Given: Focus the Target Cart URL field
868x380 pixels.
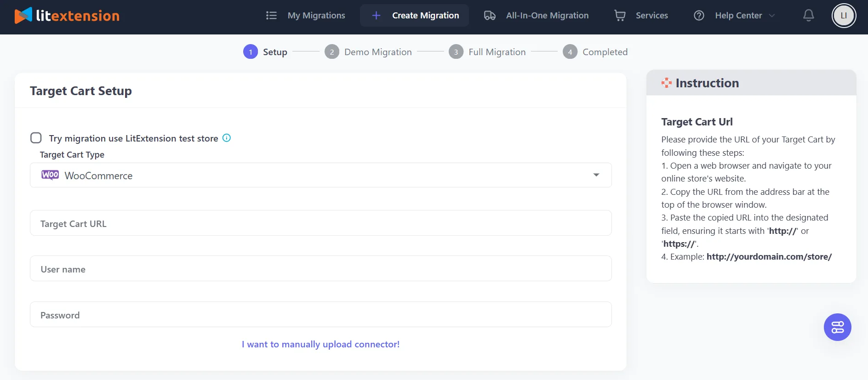Looking at the screenshot, I should coord(321,223).
